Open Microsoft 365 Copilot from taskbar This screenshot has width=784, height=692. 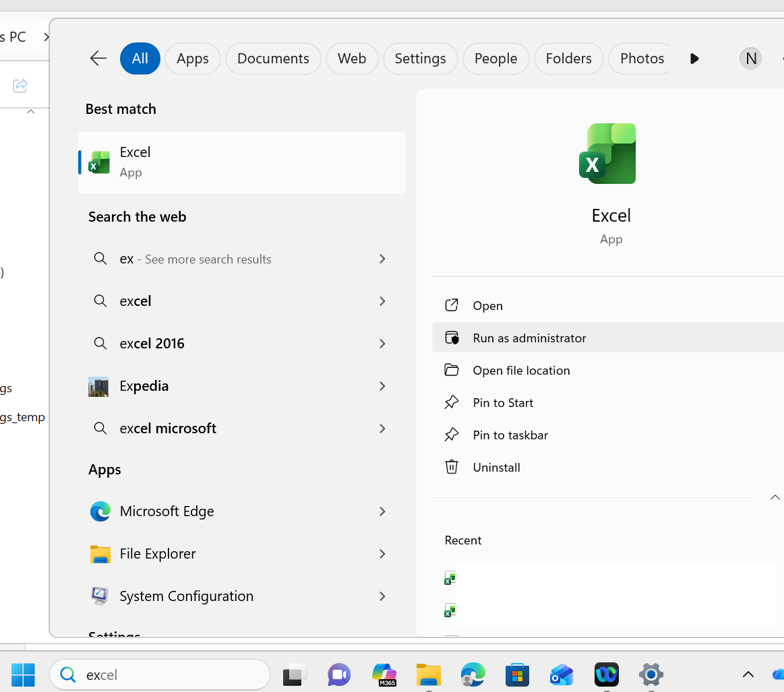[384, 675]
